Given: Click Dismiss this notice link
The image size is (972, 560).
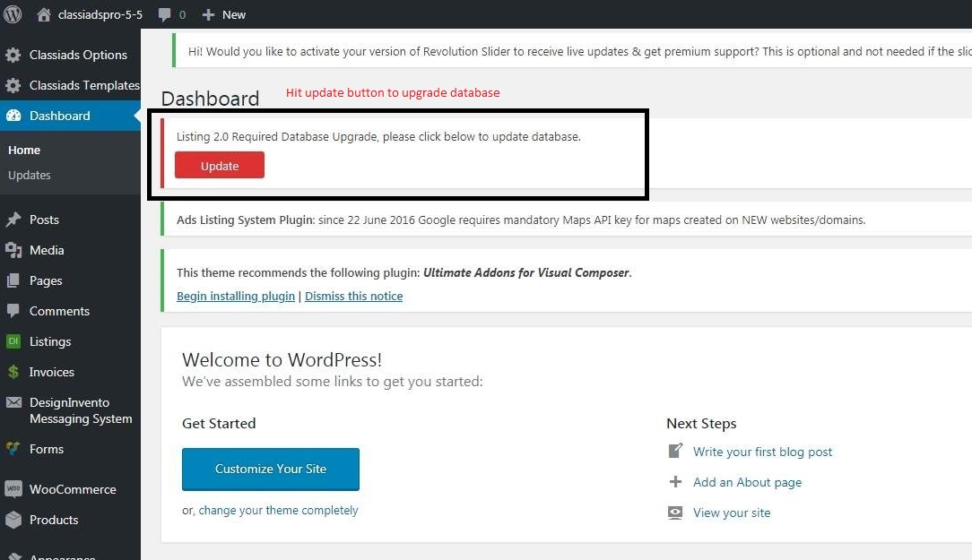Looking at the screenshot, I should click(354, 296).
